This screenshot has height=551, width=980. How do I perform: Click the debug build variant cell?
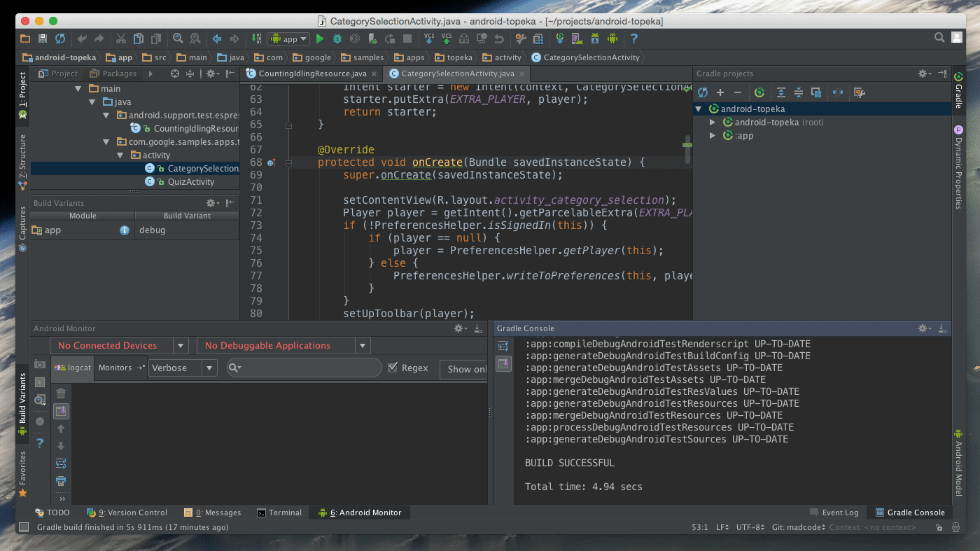(x=187, y=230)
